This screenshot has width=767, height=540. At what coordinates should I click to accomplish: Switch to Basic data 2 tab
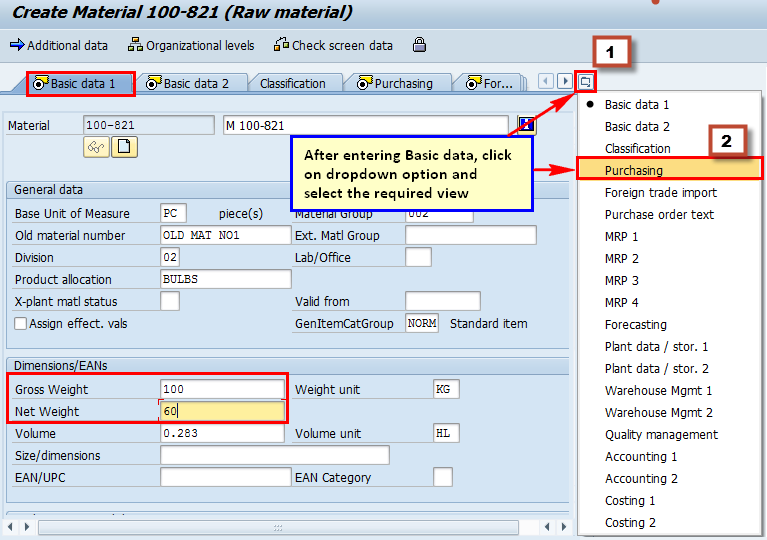[x=189, y=84]
